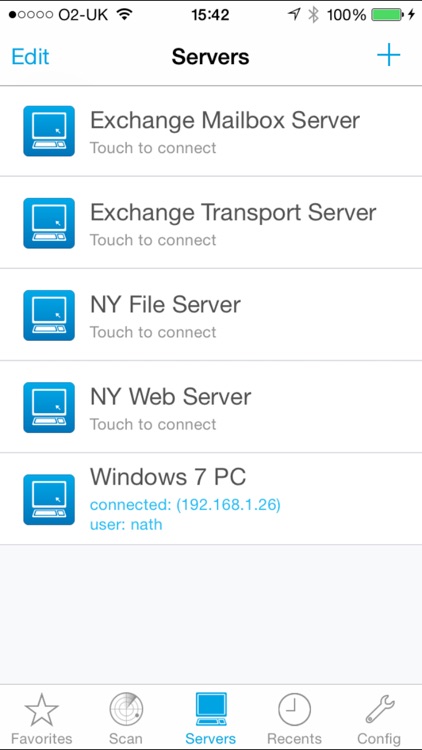Tap "Touch to connect" under NY Web Server
The image size is (422, 750).
(x=153, y=424)
